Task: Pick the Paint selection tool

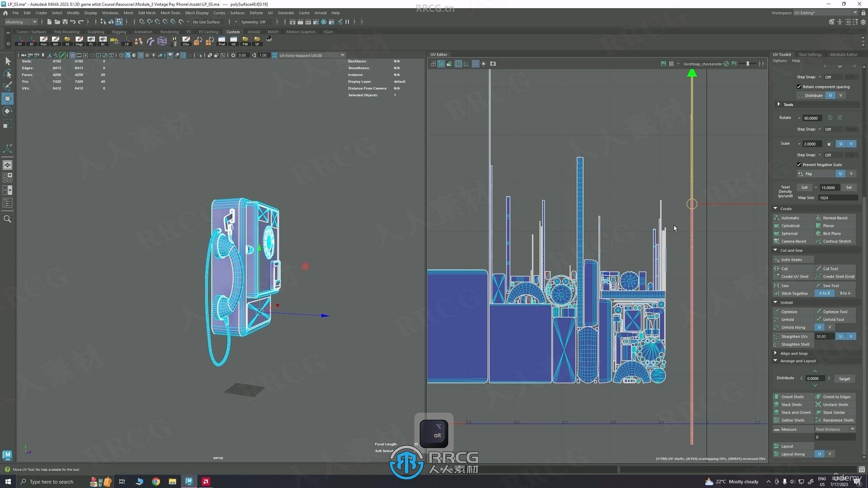Action: 8,86
